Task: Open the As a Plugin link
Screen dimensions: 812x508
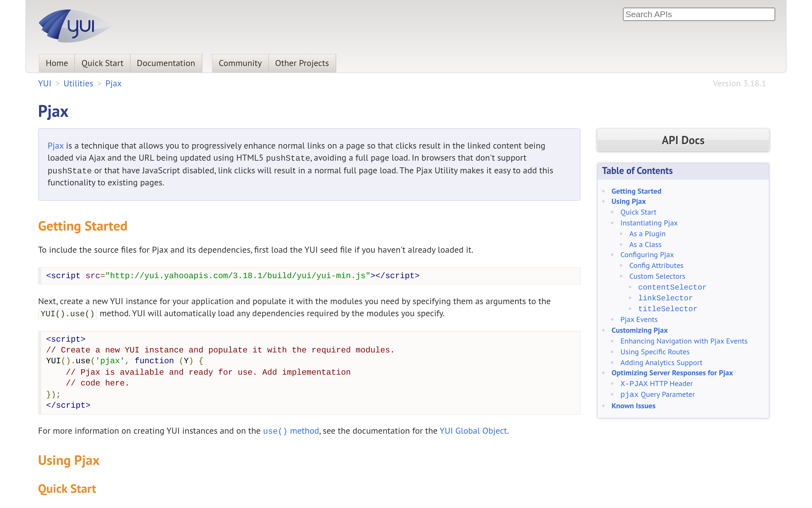Action: 647,233
